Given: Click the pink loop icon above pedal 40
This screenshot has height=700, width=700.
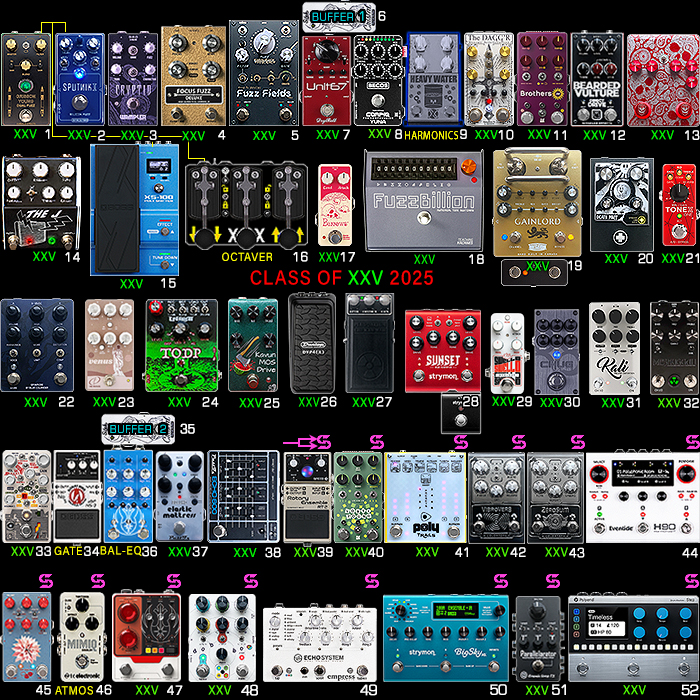Looking at the screenshot, I should (377, 442).
